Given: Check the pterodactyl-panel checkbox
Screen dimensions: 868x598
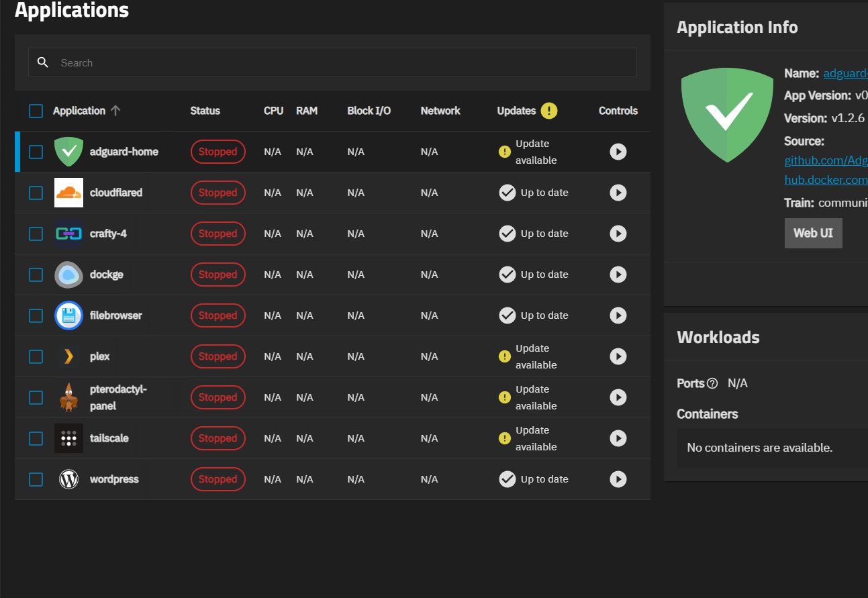Looking at the screenshot, I should (x=36, y=397).
